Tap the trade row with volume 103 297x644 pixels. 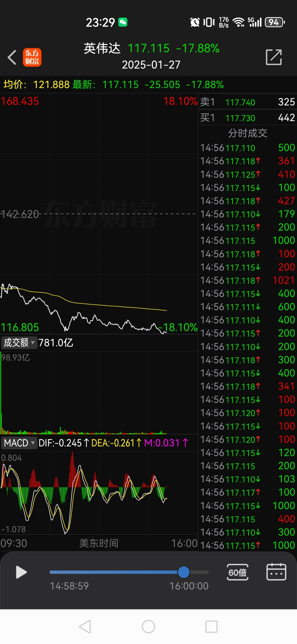coord(248,479)
